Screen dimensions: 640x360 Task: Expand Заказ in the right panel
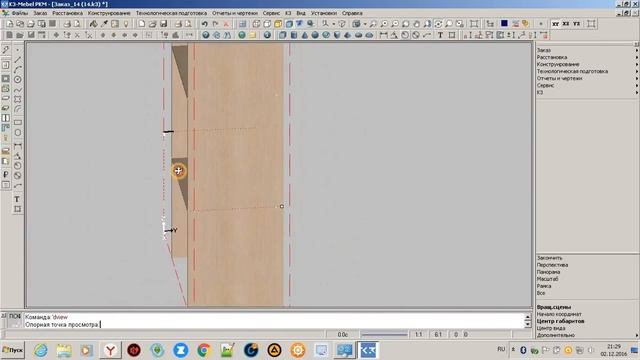coord(587,50)
